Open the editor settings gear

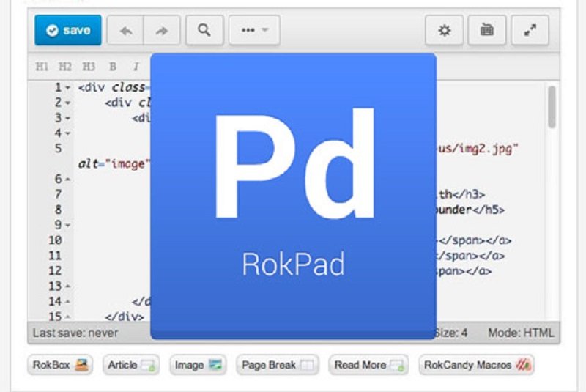click(x=444, y=30)
